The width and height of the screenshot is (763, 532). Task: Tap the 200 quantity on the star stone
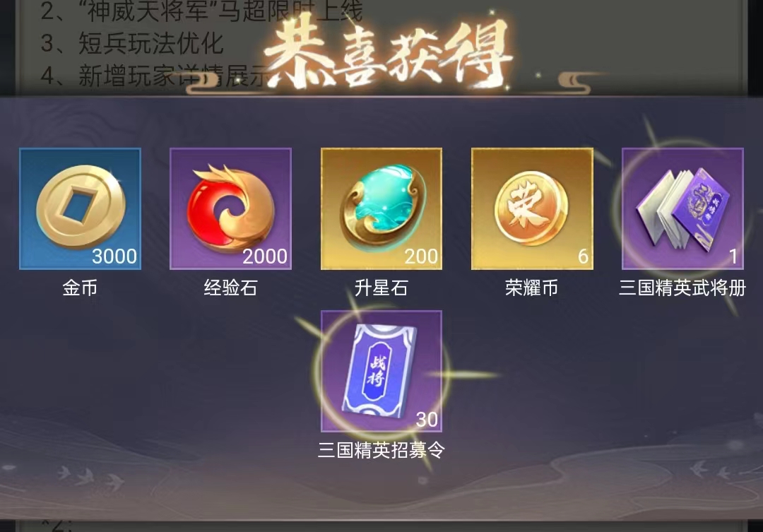pos(421,256)
